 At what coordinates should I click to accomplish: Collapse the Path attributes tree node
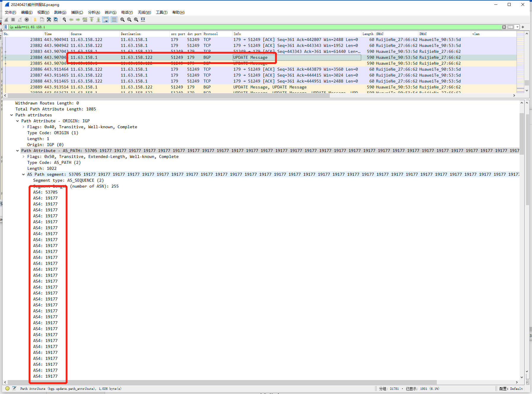(x=12, y=115)
